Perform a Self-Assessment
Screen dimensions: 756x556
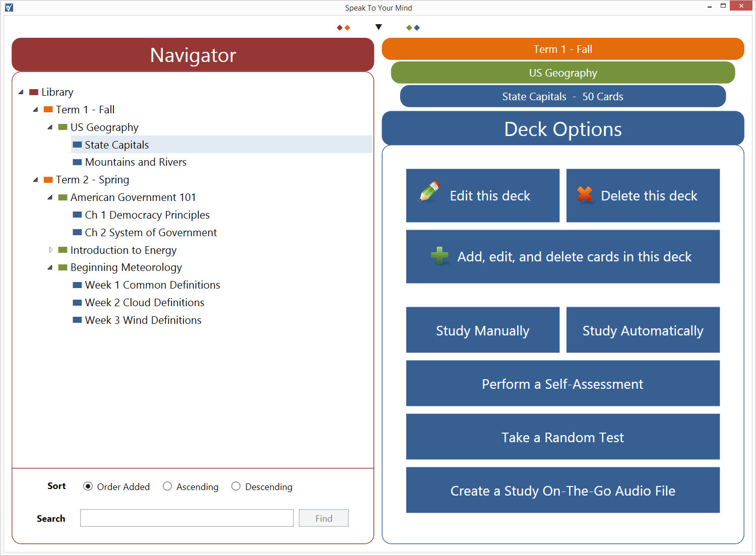tap(563, 383)
